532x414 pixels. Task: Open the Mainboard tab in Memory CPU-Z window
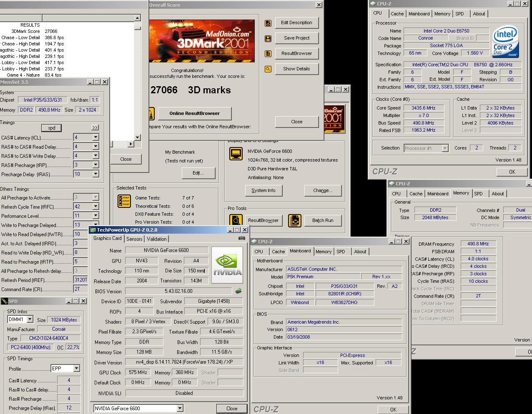pyautogui.click(x=438, y=194)
